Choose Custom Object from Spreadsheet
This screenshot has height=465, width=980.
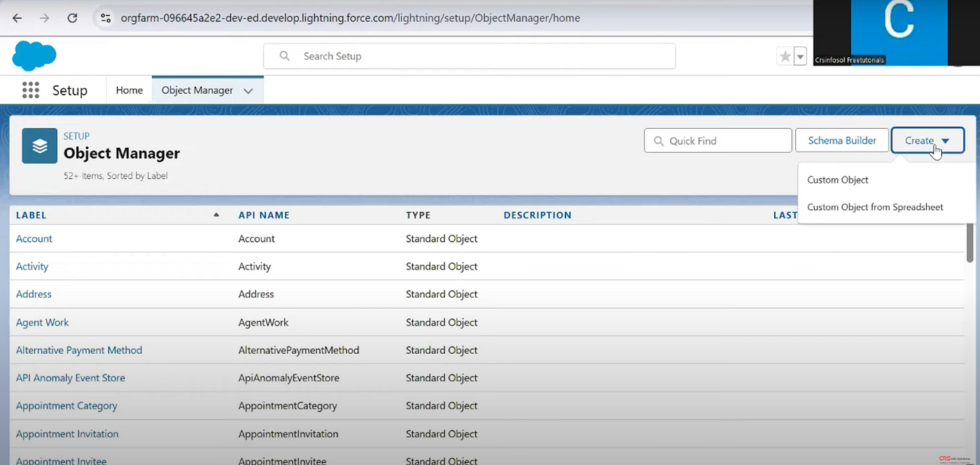[875, 207]
